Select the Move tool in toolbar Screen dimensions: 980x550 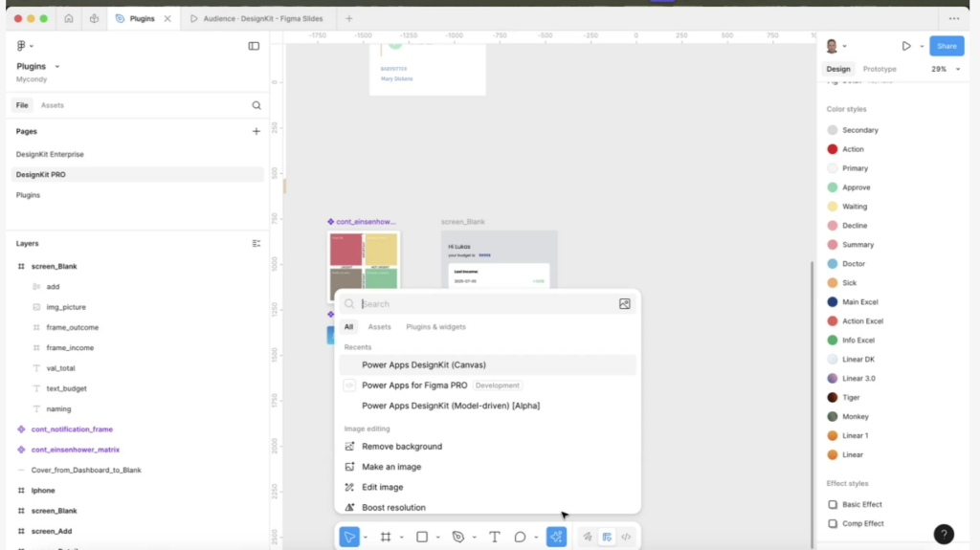coord(349,537)
